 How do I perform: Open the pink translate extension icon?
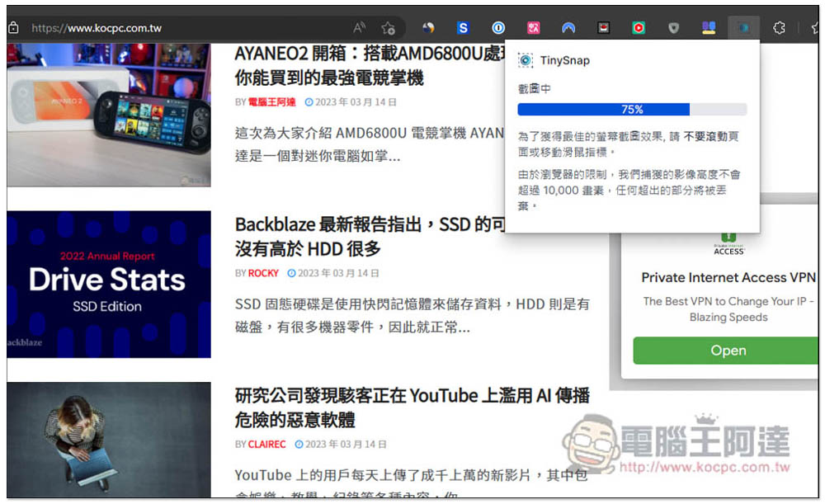coord(534,28)
